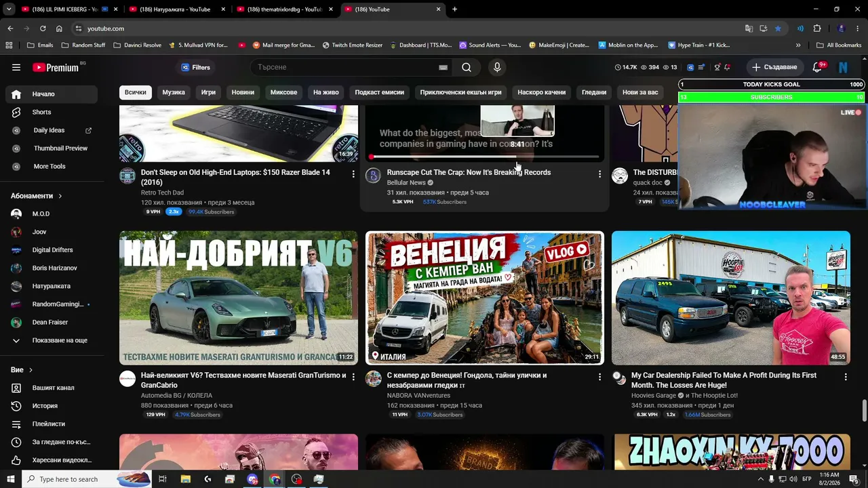Seek on the Runscape preview progress bar
The image size is (868, 488).
485,157
